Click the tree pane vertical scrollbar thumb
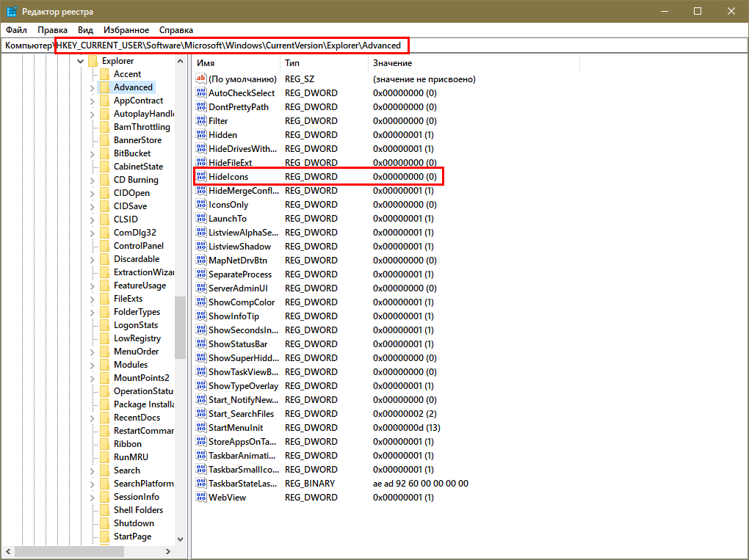749x560 pixels. [x=180, y=327]
